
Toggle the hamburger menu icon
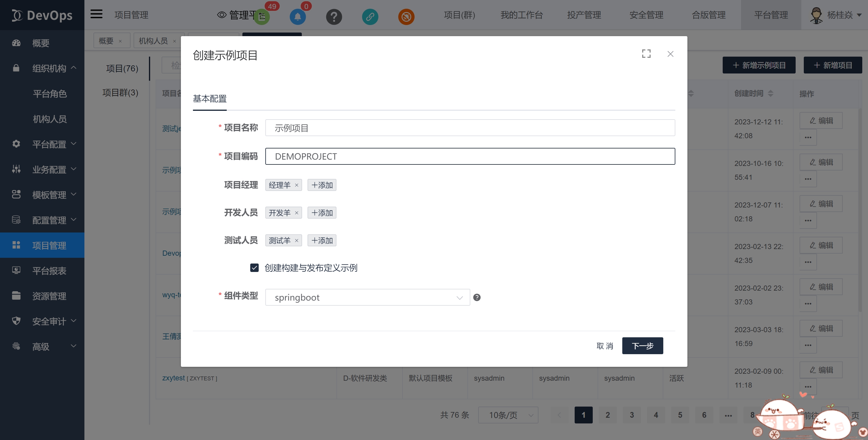point(96,14)
